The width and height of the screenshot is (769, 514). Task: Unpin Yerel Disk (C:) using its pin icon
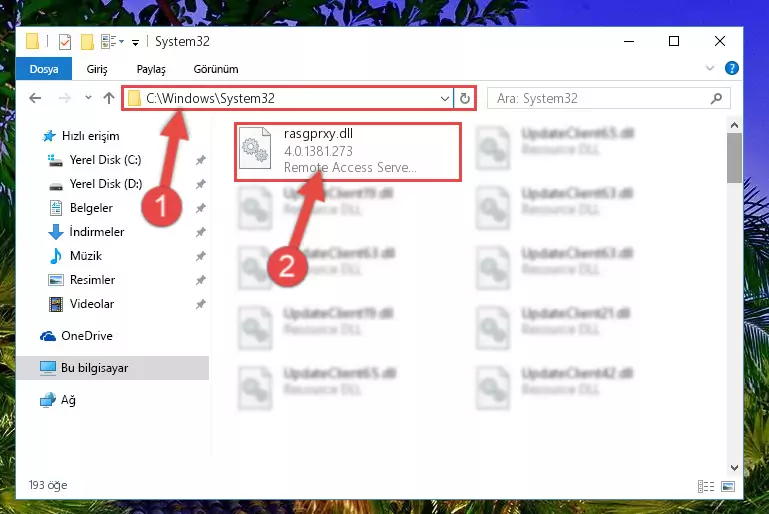coord(200,160)
